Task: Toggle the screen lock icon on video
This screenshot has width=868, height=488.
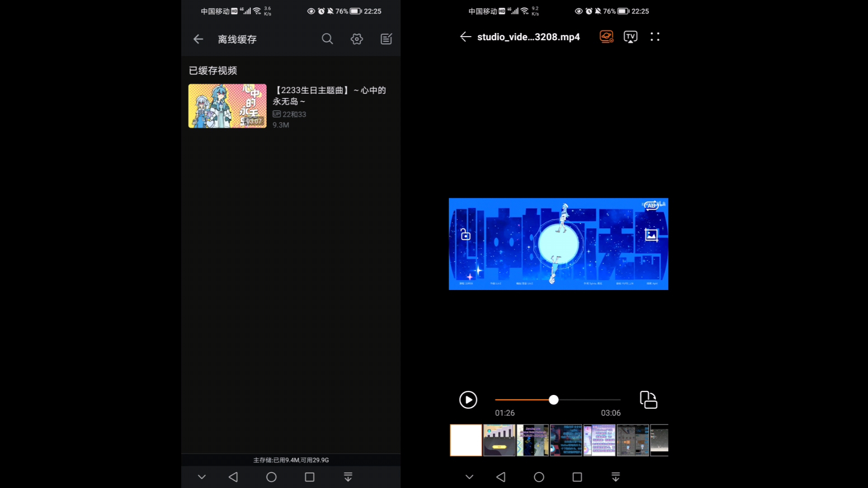Action: coord(465,235)
